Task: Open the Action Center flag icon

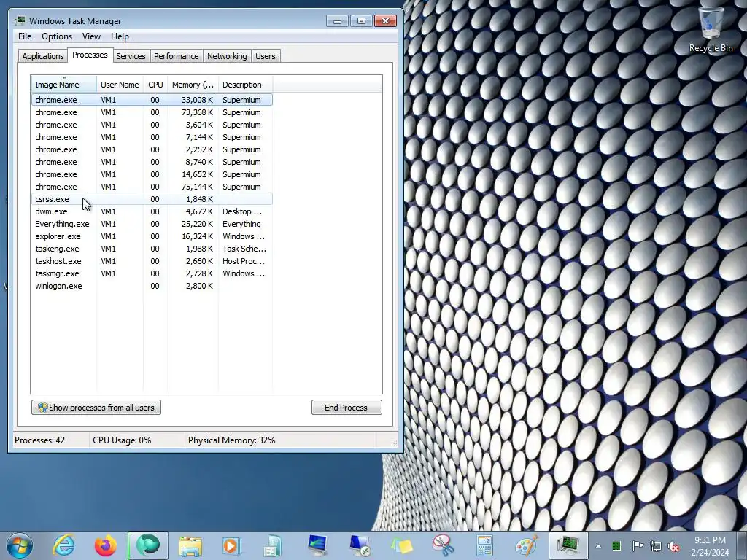Action: 637,545
